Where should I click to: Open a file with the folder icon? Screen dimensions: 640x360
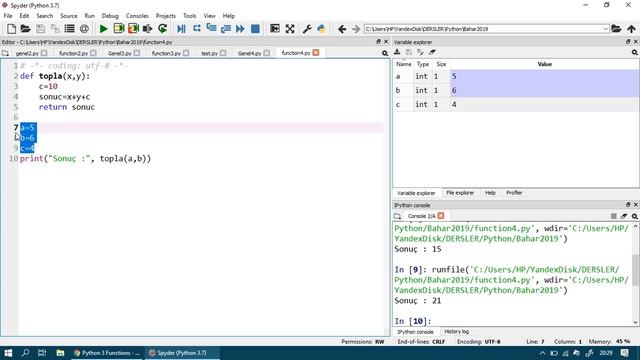pos(25,29)
